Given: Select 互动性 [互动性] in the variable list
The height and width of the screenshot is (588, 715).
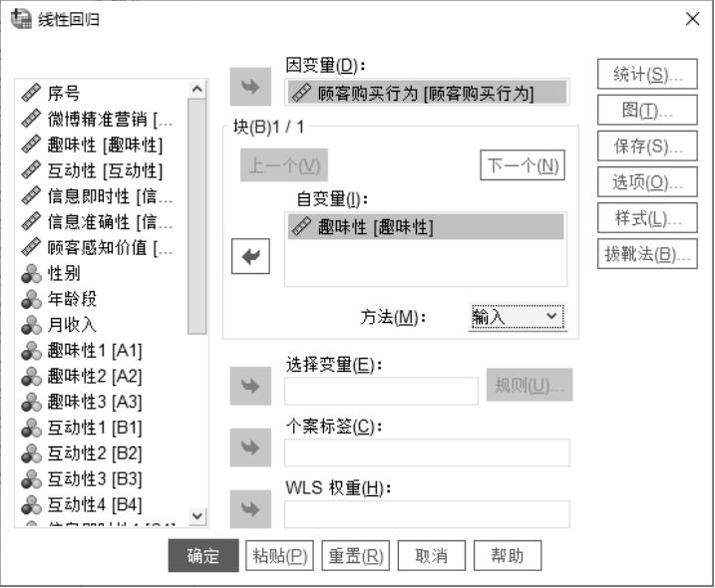Looking at the screenshot, I should point(103,170).
